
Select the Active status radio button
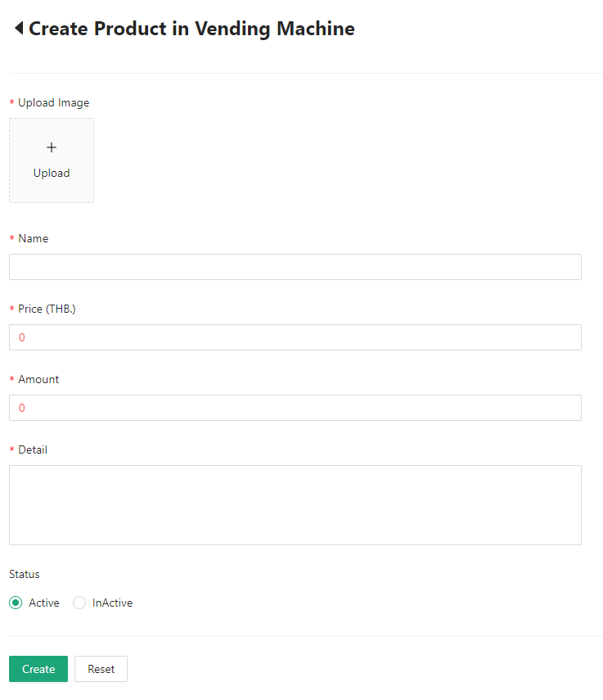(16, 603)
